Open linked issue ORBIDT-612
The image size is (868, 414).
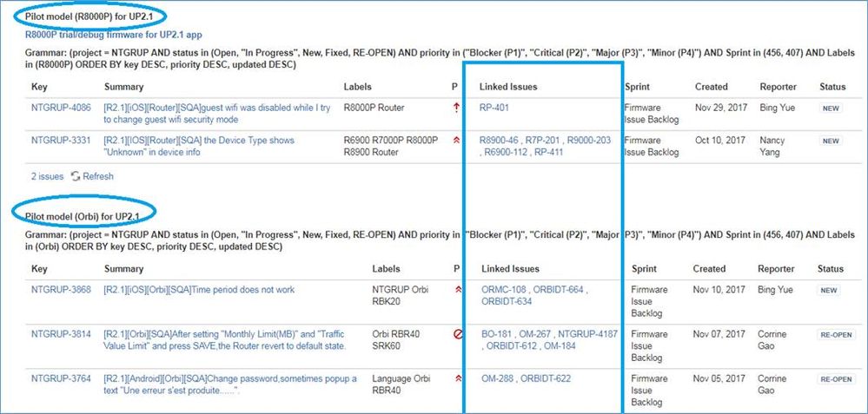(512, 346)
